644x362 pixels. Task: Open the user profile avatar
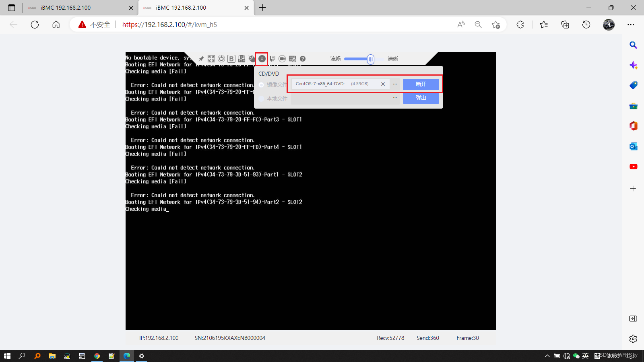coord(609,25)
